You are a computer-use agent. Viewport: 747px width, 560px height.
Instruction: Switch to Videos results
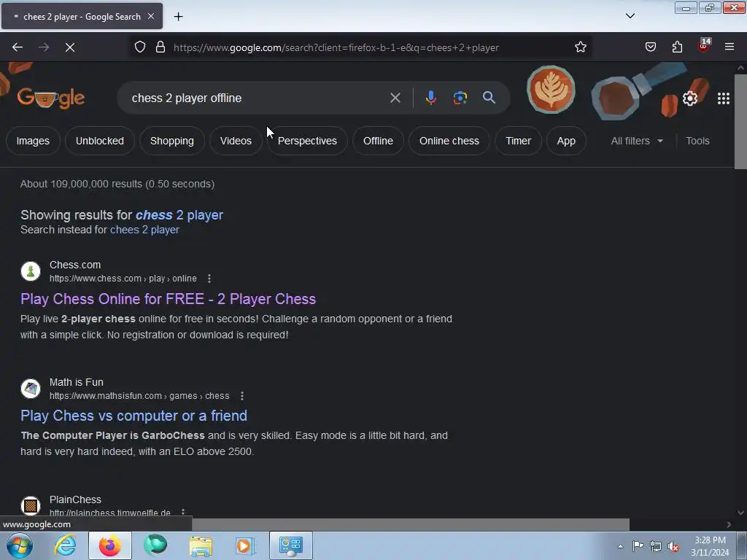click(236, 141)
